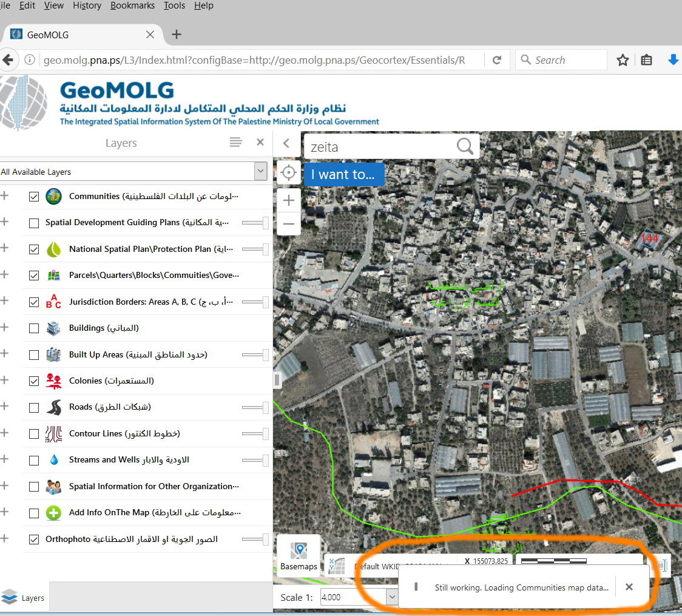Click the geolocate my position button
The height and width of the screenshot is (616, 682).
pos(288,173)
